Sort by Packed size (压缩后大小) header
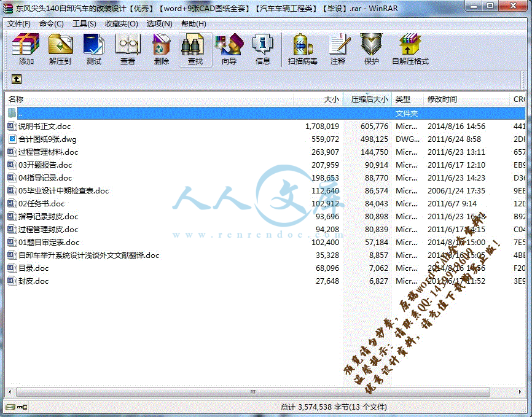532x417 pixels. [x=367, y=99]
